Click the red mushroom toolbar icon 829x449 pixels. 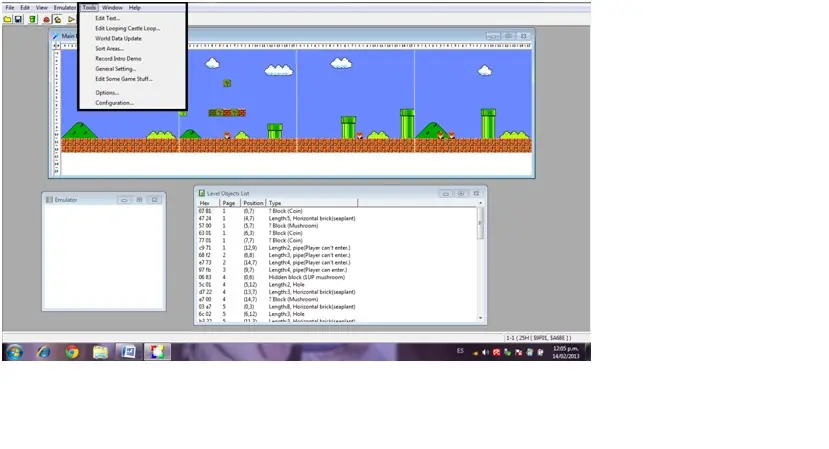tap(46, 20)
